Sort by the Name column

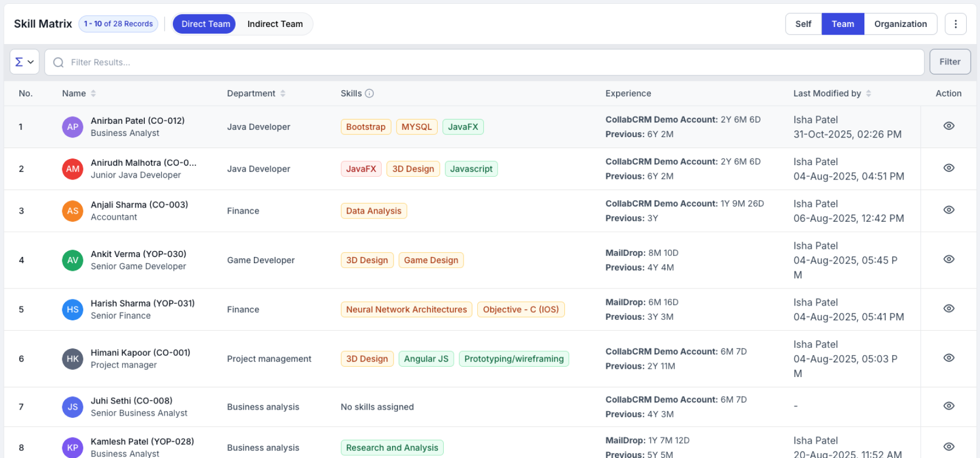[x=93, y=94]
